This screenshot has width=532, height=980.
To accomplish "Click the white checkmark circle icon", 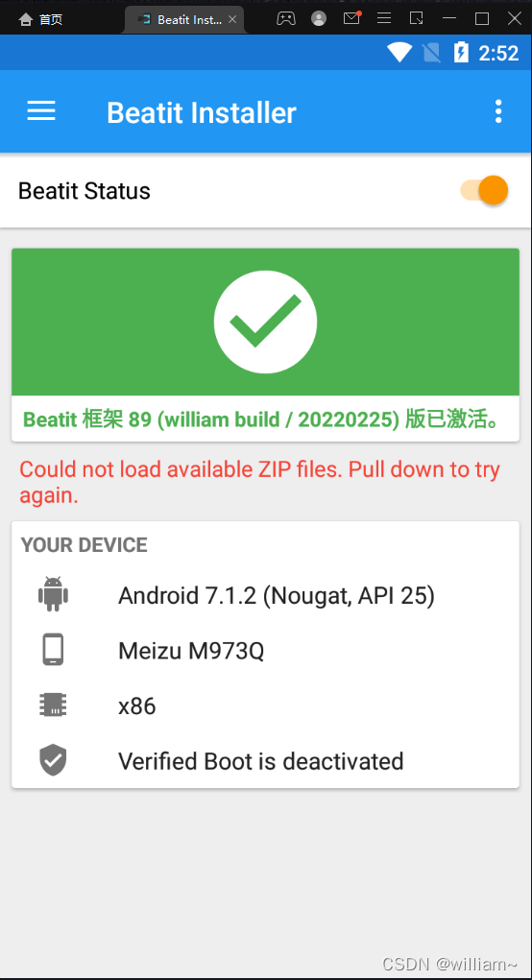I will [265, 322].
